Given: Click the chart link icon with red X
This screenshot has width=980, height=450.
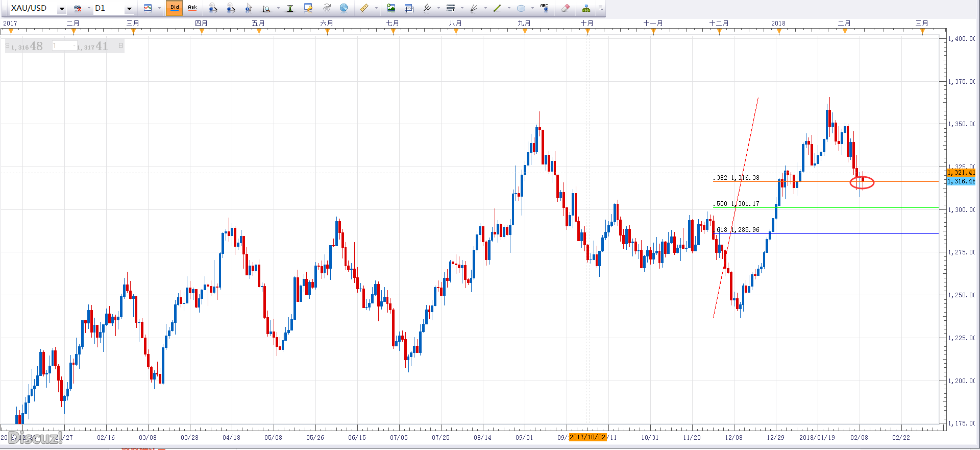Looking at the screenshot, I should click(78, 8).
